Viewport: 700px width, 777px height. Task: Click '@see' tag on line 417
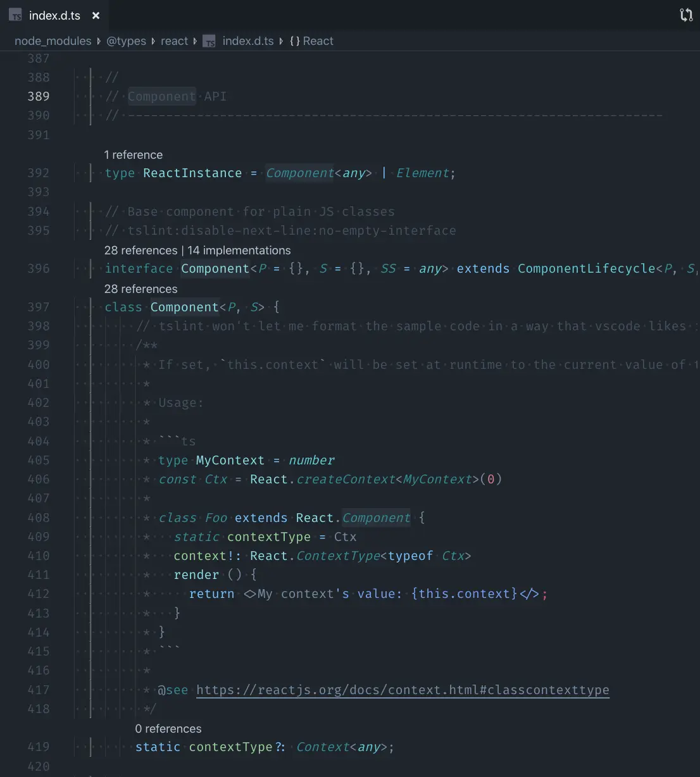coord(173,690)
